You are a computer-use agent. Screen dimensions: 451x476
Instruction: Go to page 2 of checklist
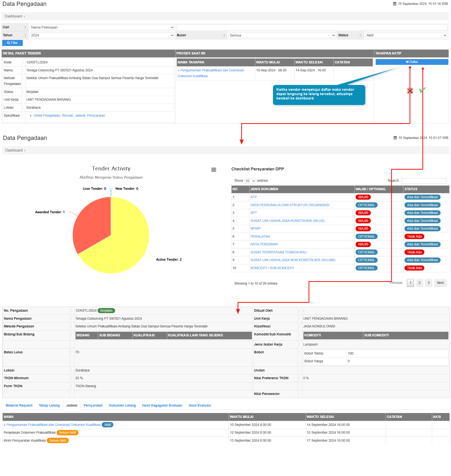[419, 283]
